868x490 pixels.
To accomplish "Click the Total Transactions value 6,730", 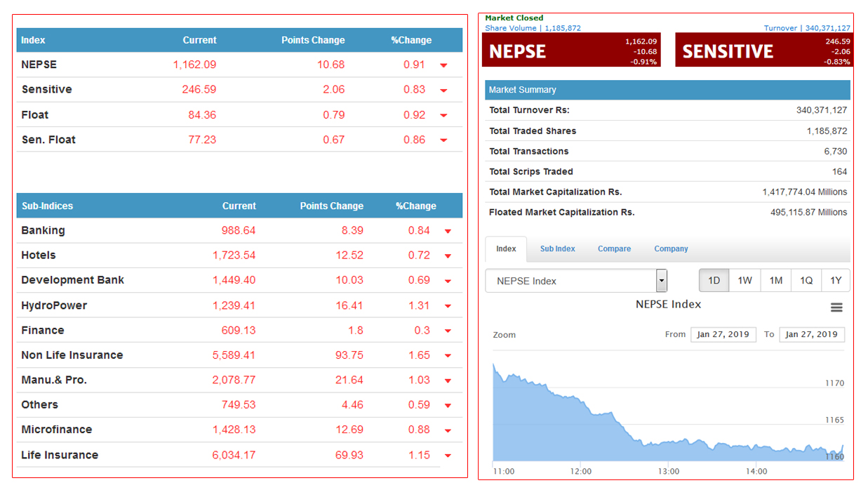I will (836, 151).
